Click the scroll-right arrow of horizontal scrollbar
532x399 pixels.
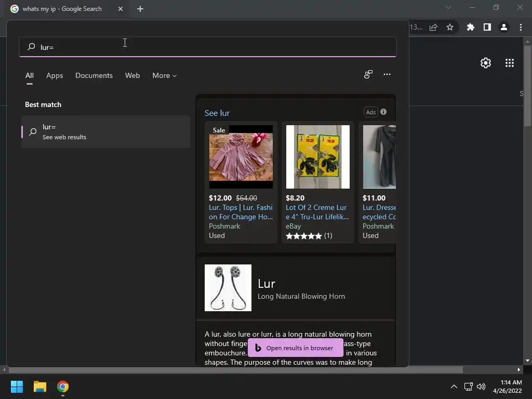[x=519, y=370]
